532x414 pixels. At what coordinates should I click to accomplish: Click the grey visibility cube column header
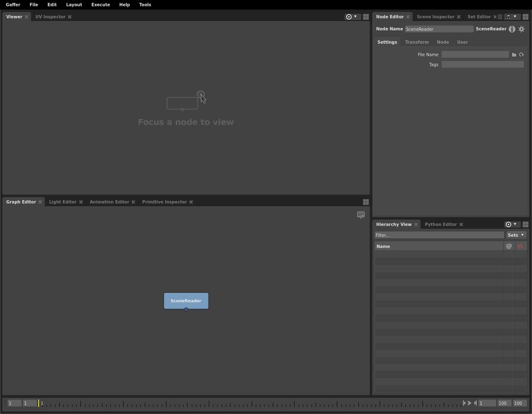click(x=509, y=246)
